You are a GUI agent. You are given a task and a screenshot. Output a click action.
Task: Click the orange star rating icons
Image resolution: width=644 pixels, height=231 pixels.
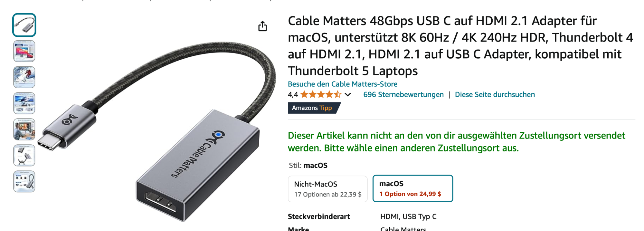point(321,94)
